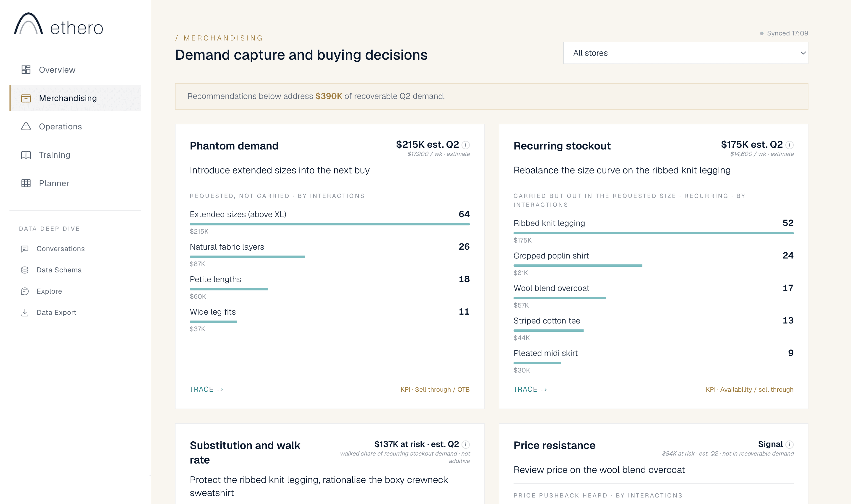Image resolution: width=851 pixels, height=504 pixels.
Task: Click the Overview grid icon
Action: (26, 70)
